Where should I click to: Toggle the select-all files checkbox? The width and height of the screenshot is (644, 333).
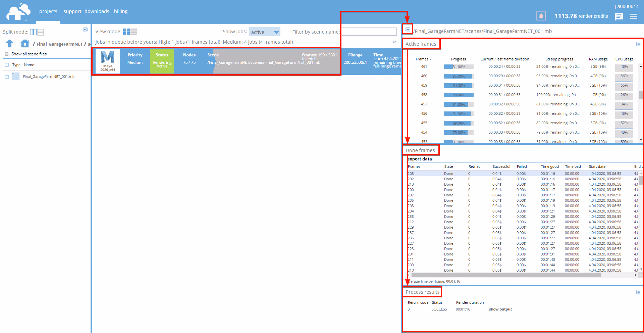tap(7, 65)
